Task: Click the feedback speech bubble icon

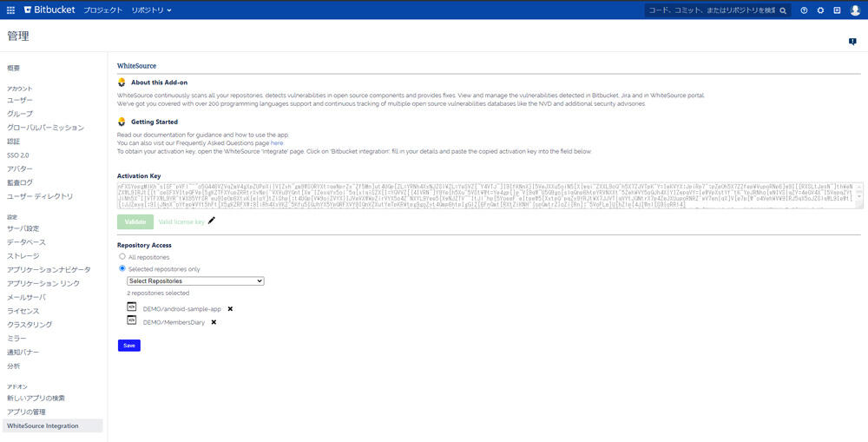Action: point(852,42)
